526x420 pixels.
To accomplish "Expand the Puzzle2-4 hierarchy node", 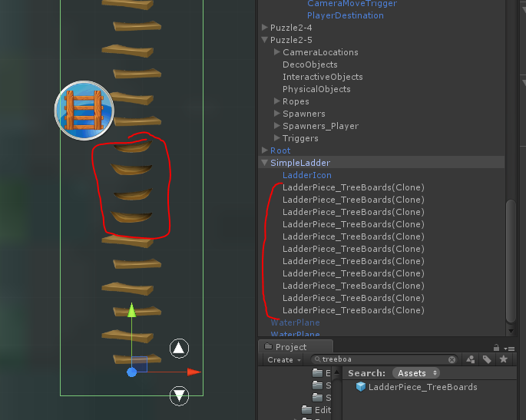I will coord(265,28).
